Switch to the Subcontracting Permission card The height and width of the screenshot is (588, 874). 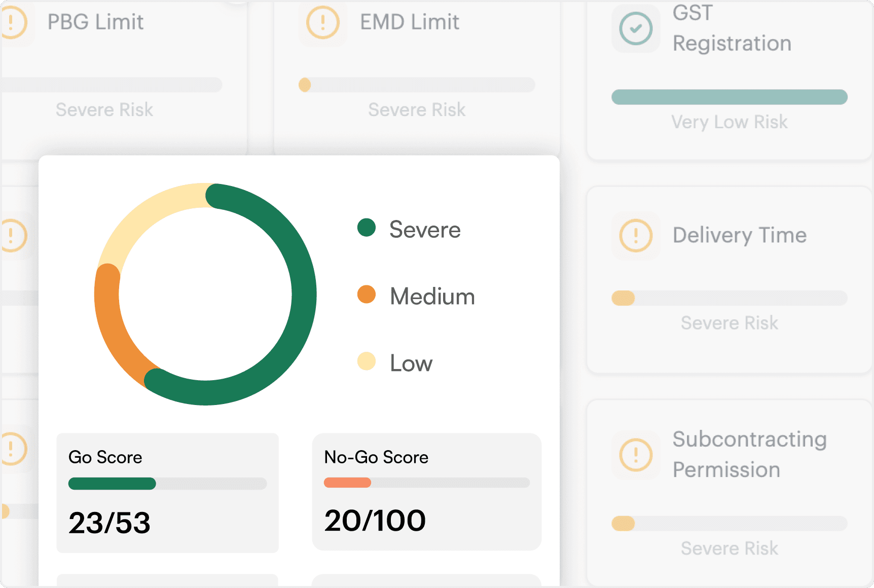(729, 489)
